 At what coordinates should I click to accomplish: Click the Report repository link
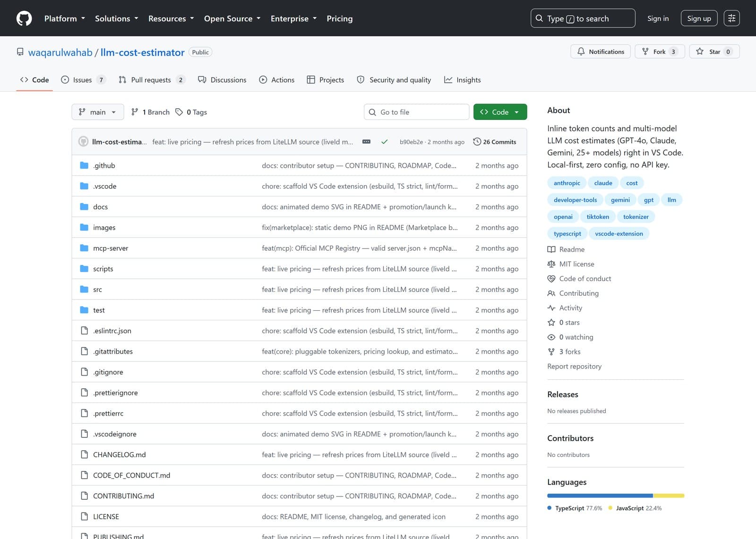point(574,366)
